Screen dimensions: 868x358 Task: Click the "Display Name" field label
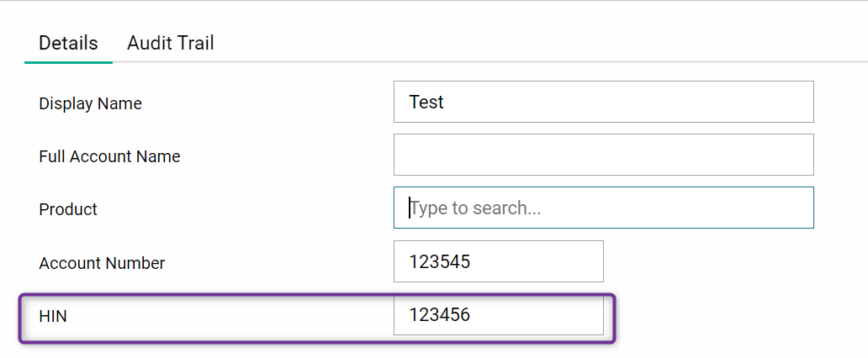90,103
